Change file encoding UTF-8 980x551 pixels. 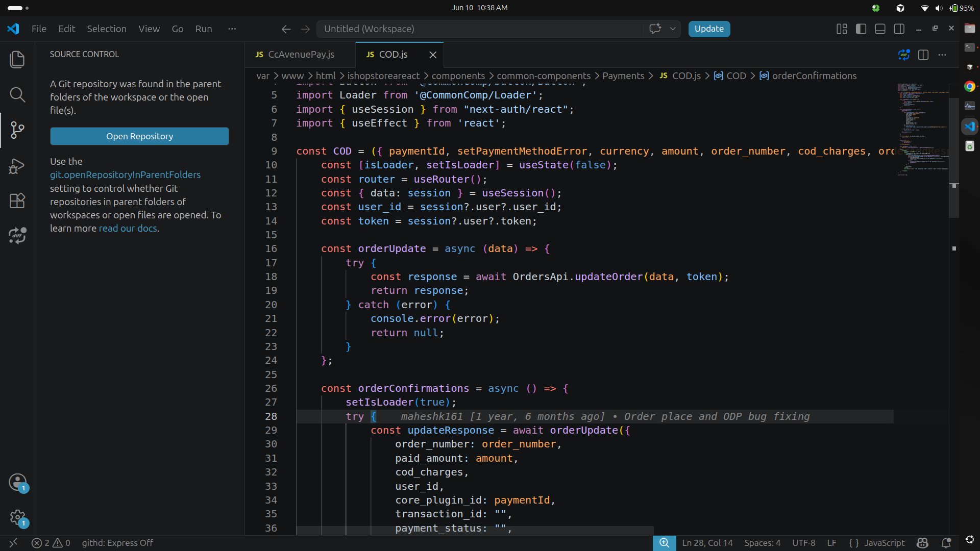coord(803,543)
